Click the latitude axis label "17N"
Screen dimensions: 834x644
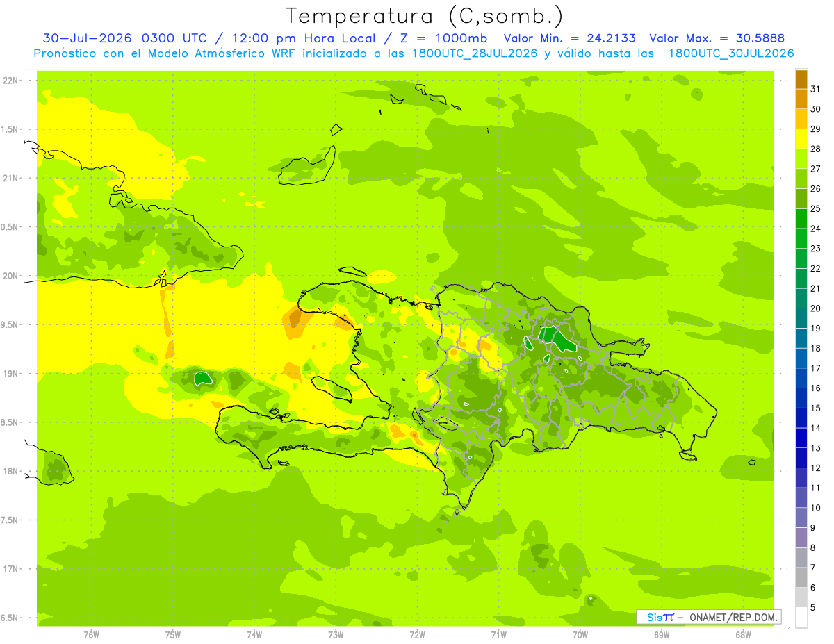tap(11, 569)
